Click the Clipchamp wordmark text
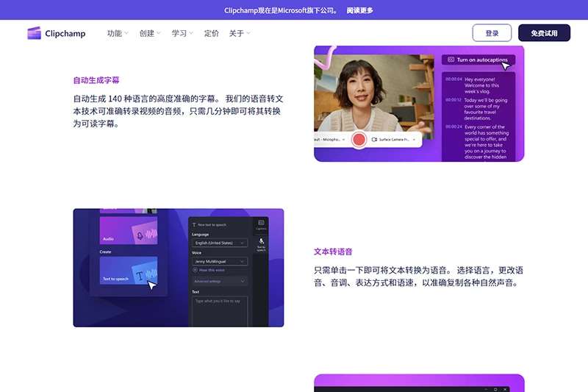 [x=65, y=33]
